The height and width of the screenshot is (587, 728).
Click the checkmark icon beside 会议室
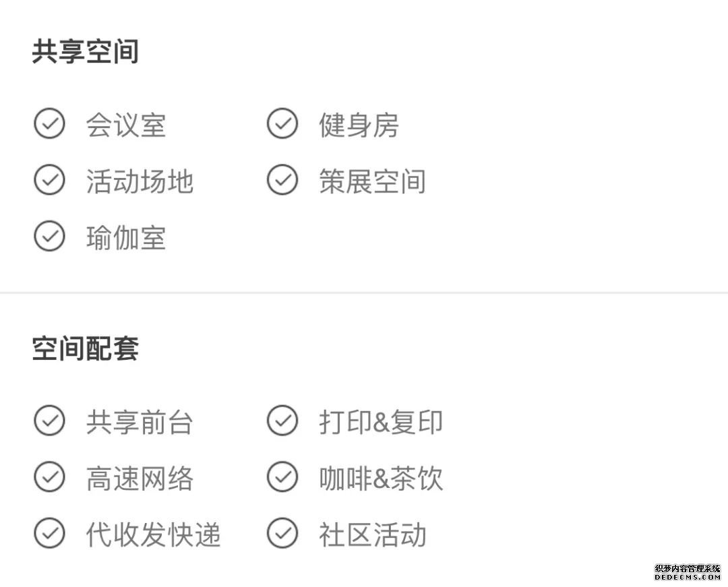tap(49, 124)
